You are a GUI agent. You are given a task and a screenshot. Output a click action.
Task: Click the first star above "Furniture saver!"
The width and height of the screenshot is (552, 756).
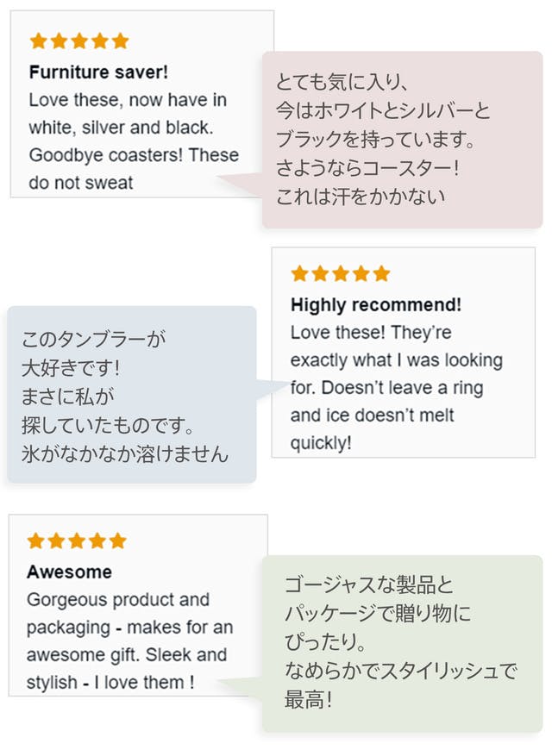click(x=38, y=41)
